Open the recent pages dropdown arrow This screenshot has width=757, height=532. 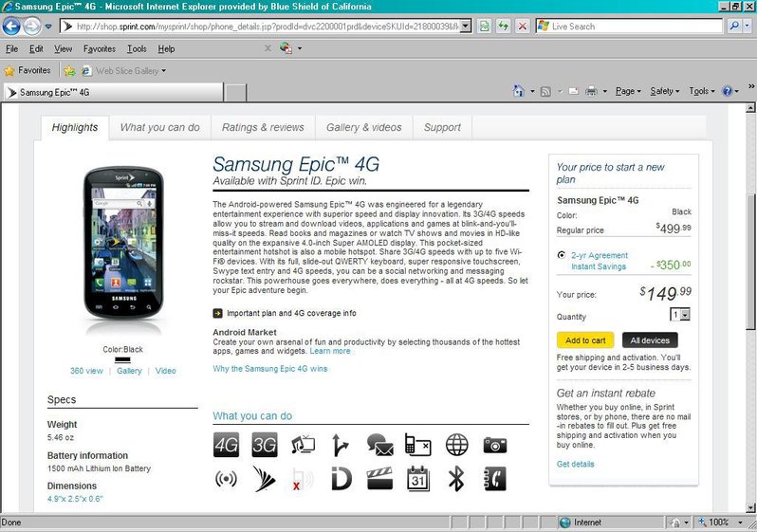tap(48, 26)
